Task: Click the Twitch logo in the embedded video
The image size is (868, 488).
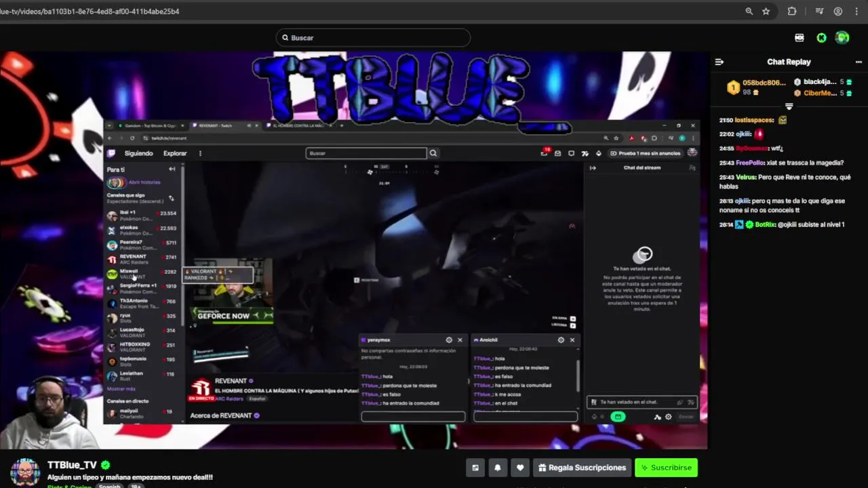Action: coord(111,153)
